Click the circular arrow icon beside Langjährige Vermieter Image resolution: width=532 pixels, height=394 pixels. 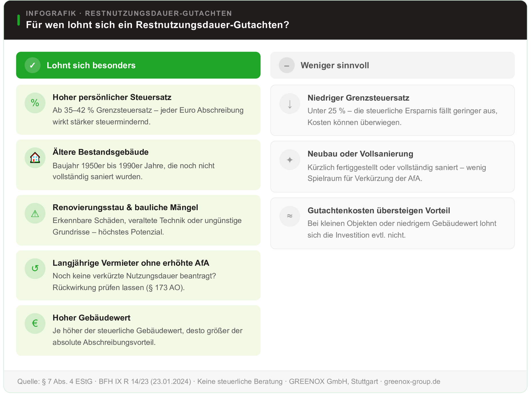coord(35,268)
